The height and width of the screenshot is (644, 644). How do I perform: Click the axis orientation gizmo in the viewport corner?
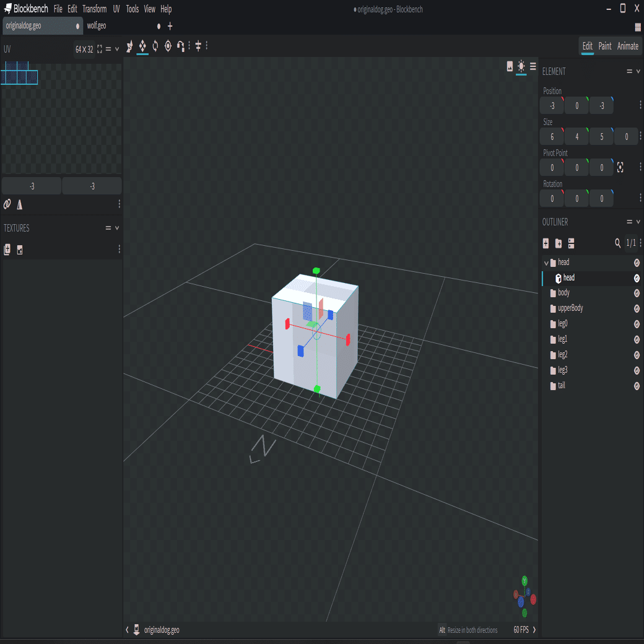pos(524,597)
